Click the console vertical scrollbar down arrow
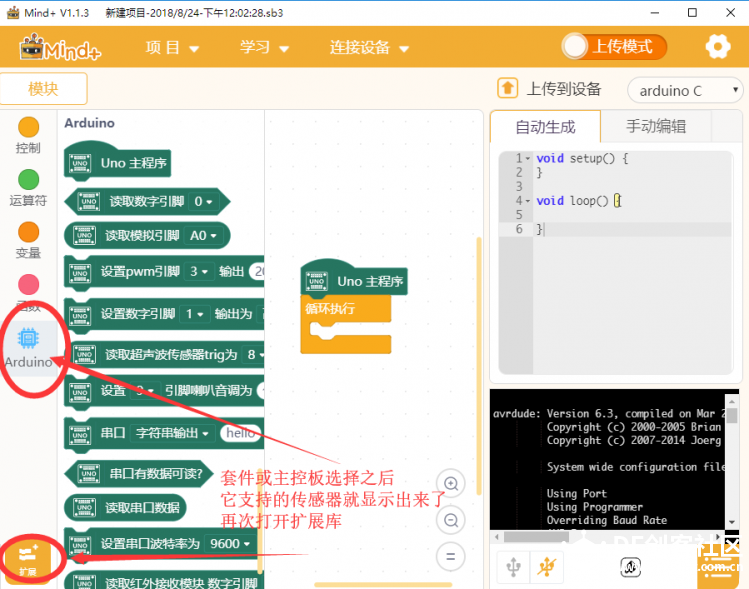 [732, 522]
